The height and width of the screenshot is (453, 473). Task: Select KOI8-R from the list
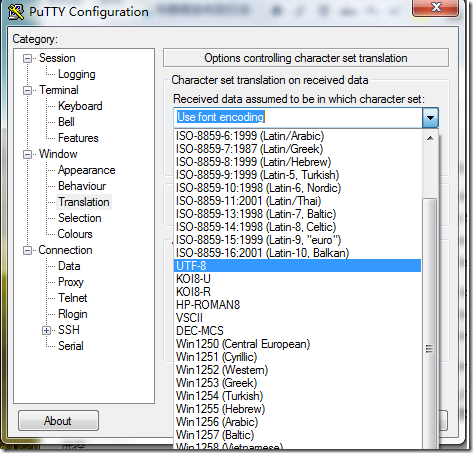click(x=297, y=292)
